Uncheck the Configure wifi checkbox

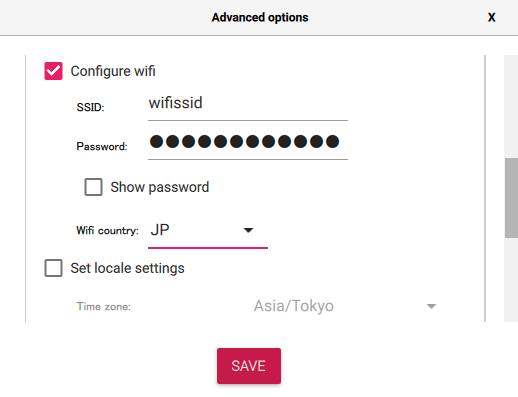coord(53,71)
